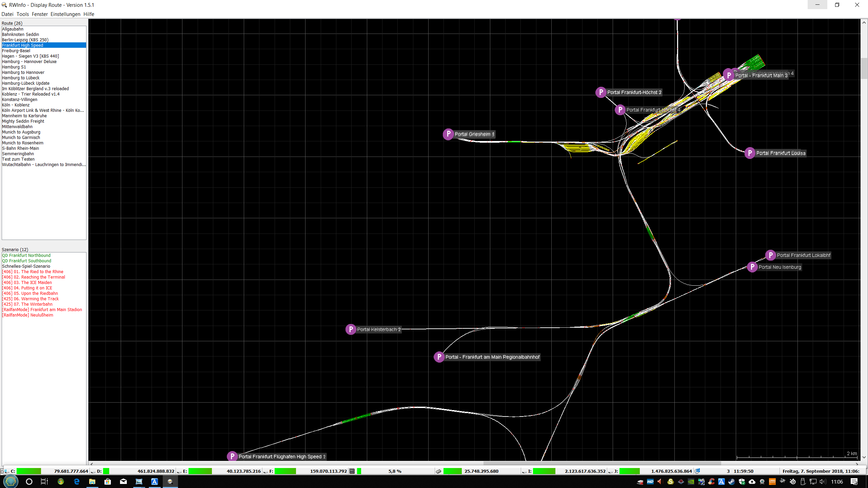Open the Datei menu
The height and width of the screenshot is (488, 868).
point(7,14)
